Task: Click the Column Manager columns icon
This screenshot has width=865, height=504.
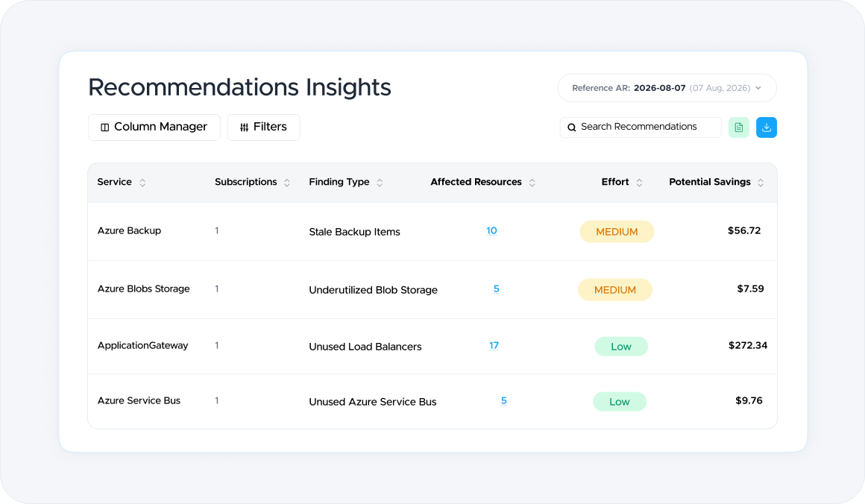Action: tap(105, 127)
